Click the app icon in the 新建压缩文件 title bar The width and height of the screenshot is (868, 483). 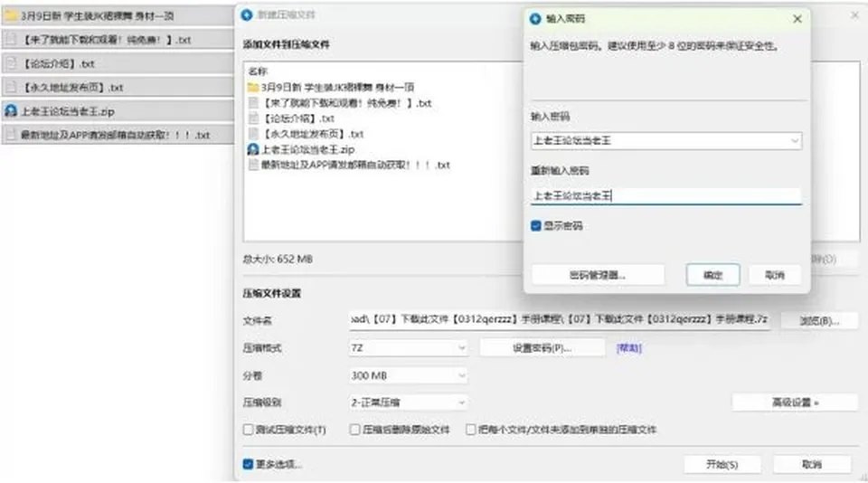click(247, 15)
